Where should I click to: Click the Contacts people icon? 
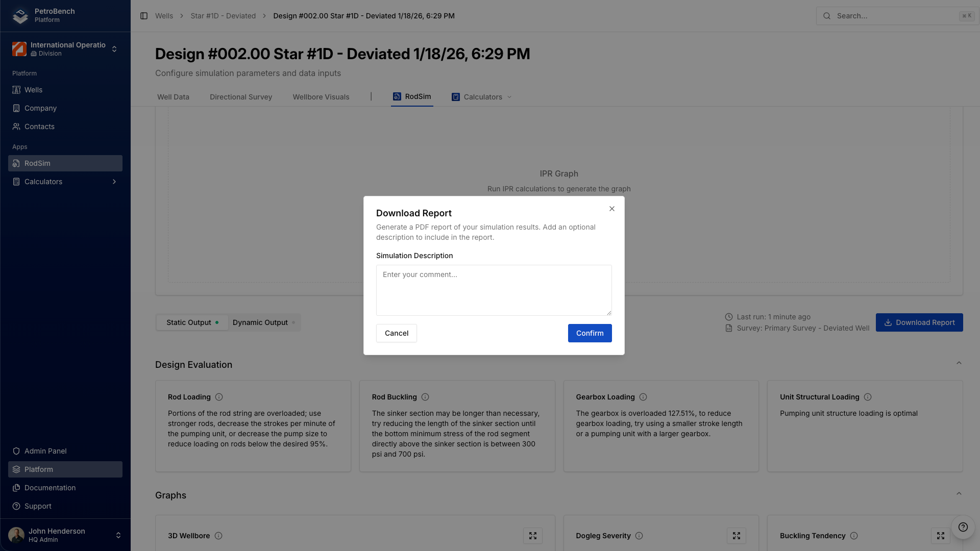(x=16, y=127)
